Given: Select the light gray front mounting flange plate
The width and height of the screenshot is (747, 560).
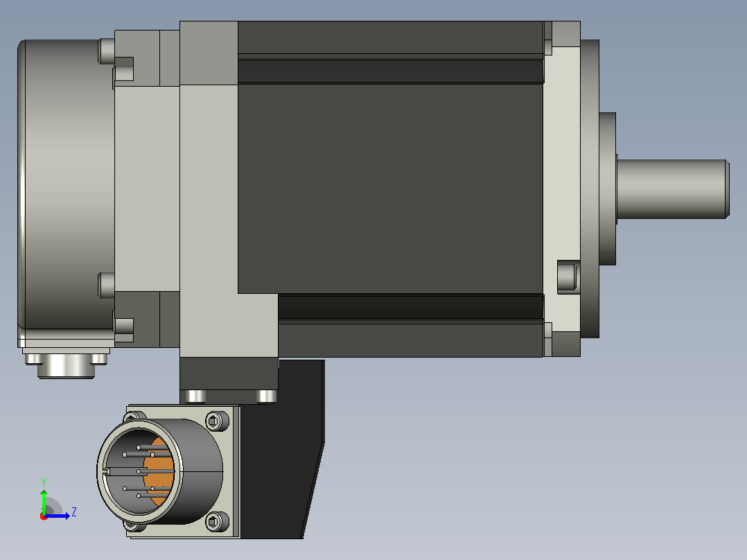Looking at the screenshot, I should coord(562,189).
